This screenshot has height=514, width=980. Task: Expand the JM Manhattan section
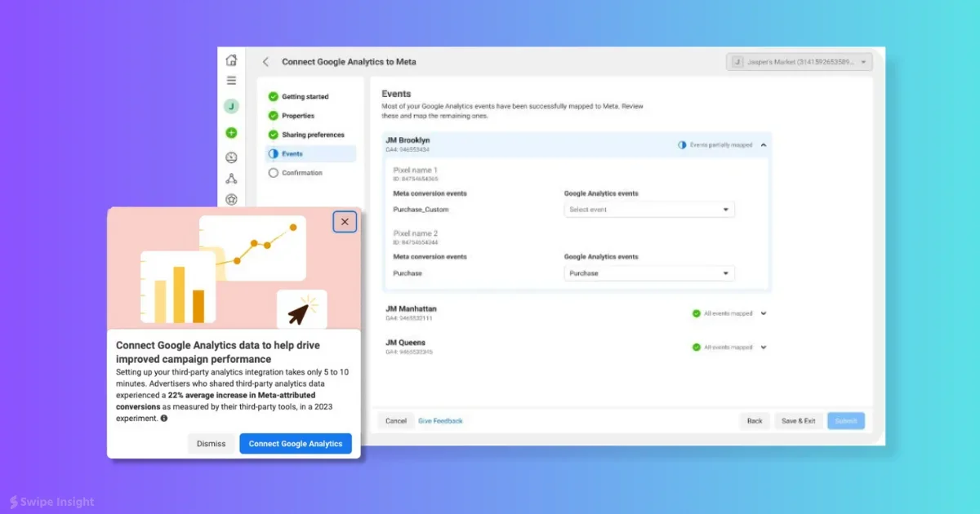pos(764,313)
